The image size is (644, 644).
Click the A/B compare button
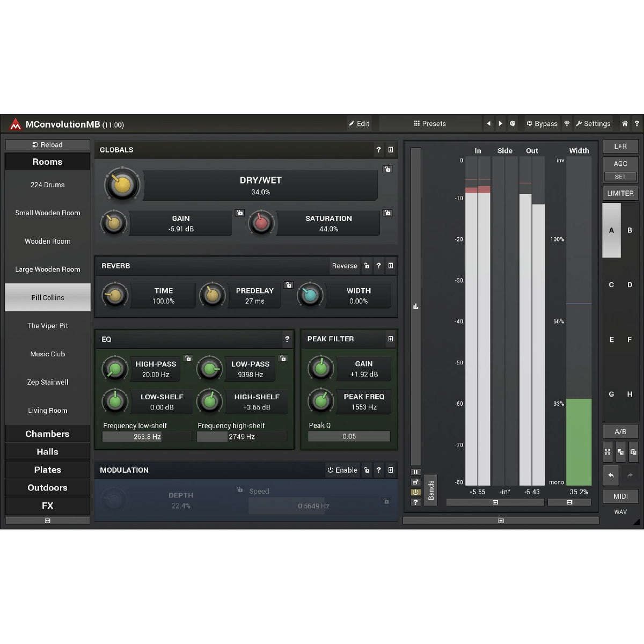620,431
